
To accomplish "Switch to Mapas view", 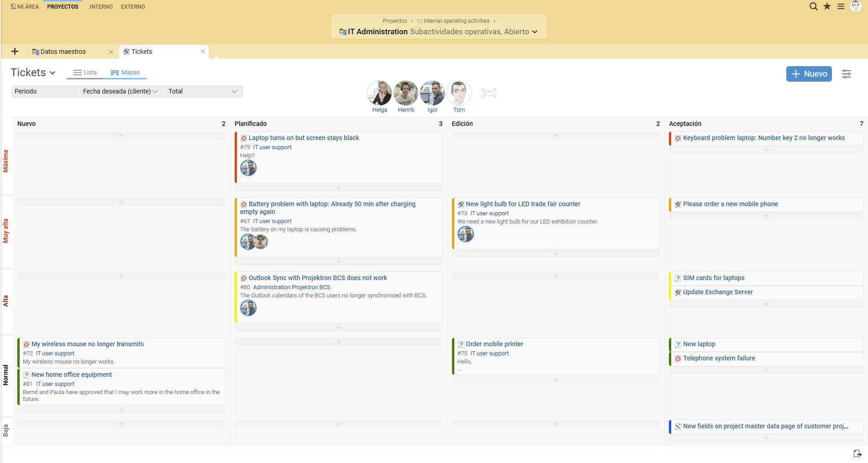I will click(125, 73).
